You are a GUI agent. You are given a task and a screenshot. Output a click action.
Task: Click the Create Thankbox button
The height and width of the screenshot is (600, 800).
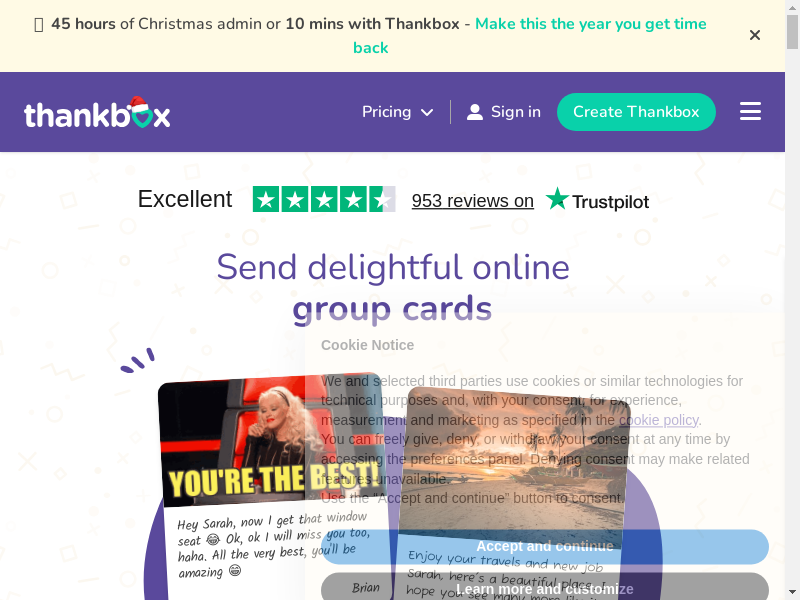pos(636,112)
